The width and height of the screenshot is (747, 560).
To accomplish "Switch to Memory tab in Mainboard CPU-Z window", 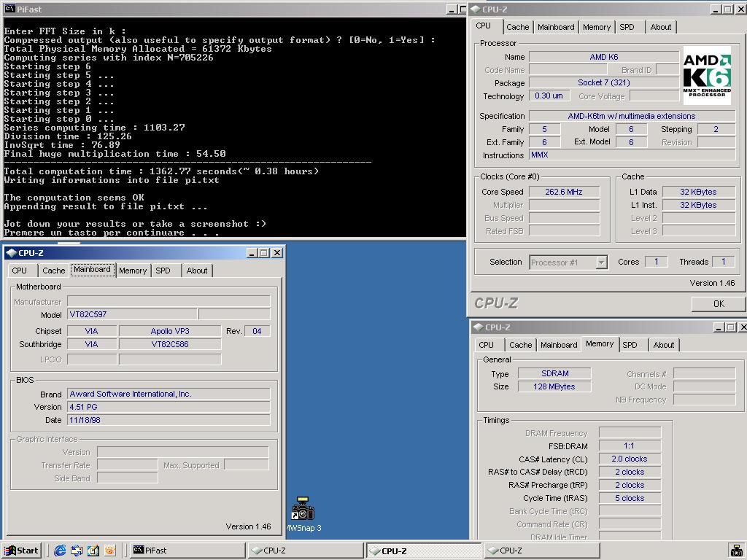I will pyautogui.click(x=133, y=271).
